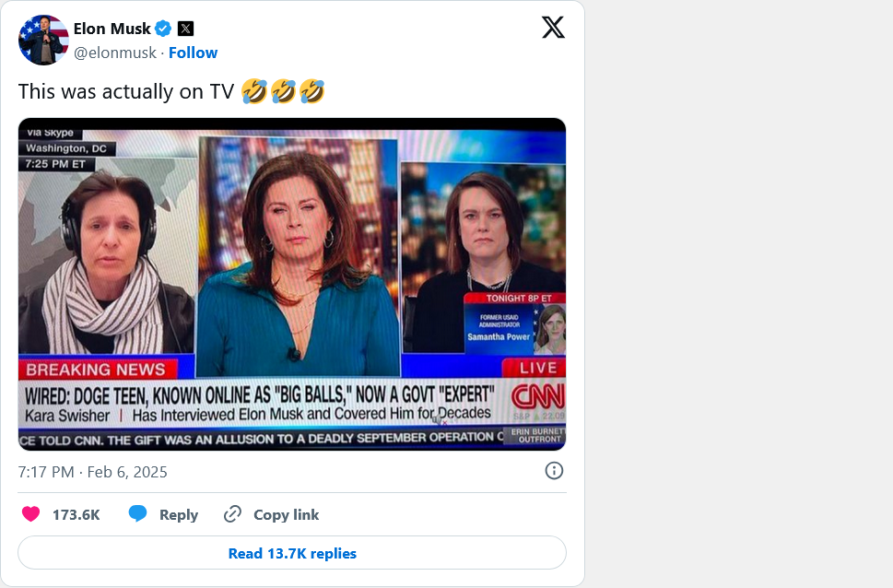The height and width of the screenshot is (588, 893).
Task: Click the Copy link label text
Action: tap(286, 514)
